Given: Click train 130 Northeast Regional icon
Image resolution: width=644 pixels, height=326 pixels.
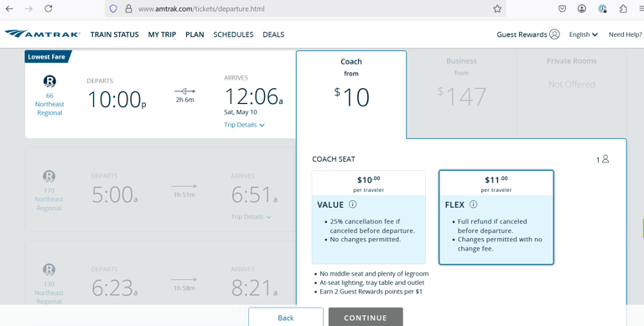Looking at the screenshot, I should coord(49,270).
